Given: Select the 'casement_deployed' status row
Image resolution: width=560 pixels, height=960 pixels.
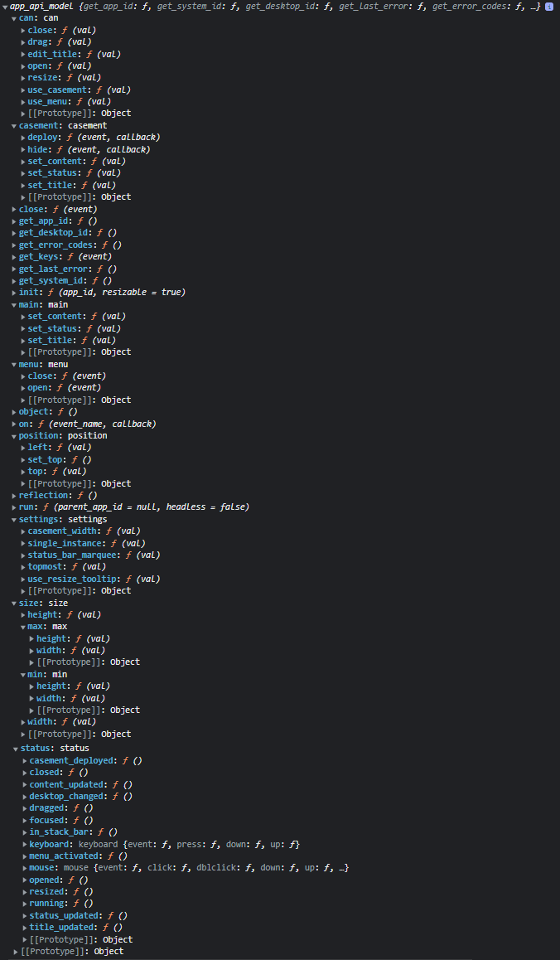Looking at the screenshot, I should click(82, 761).
